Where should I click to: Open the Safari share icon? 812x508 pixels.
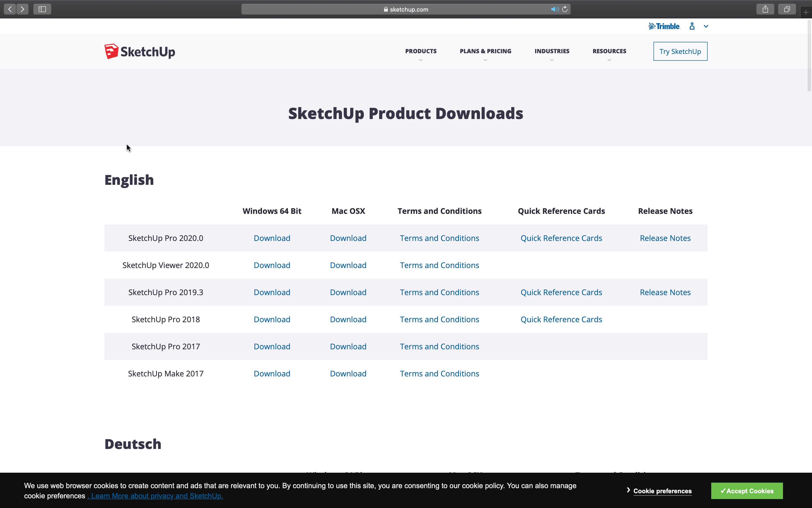(765, 9)
